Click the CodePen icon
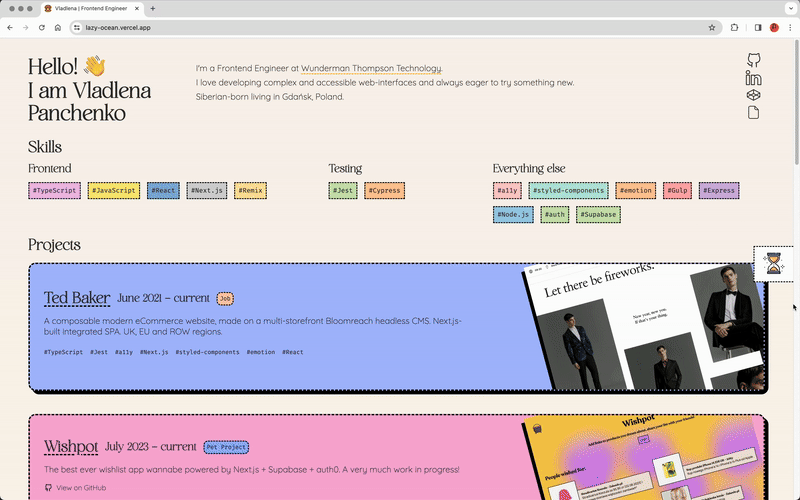This screenshot has height=500, width=800. click(x=753, y=95)
